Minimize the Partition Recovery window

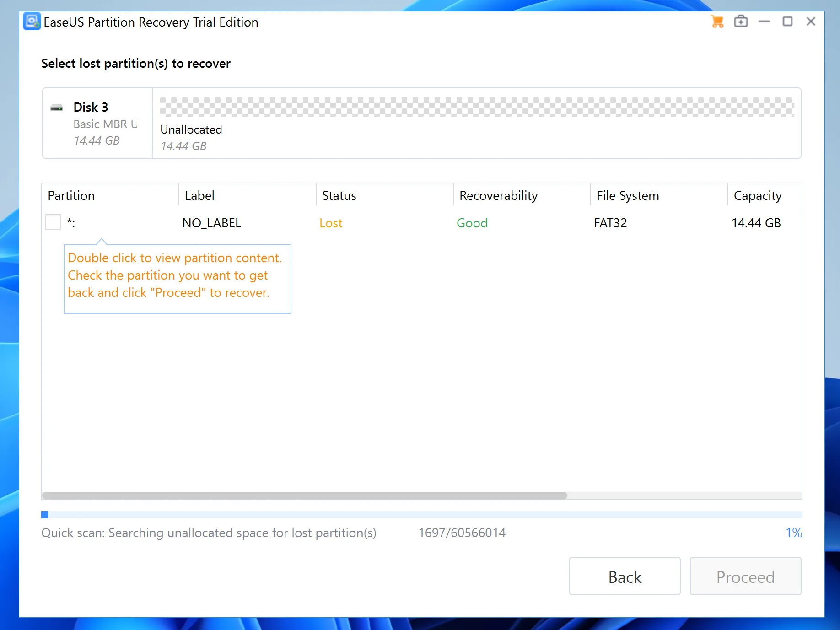(764, 22)
